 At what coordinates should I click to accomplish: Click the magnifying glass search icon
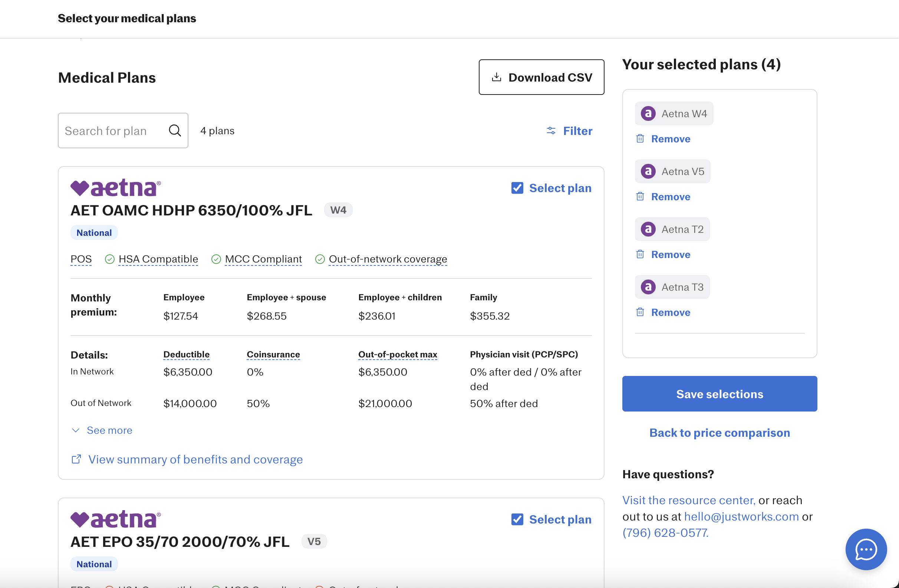[x=175, y=130]
